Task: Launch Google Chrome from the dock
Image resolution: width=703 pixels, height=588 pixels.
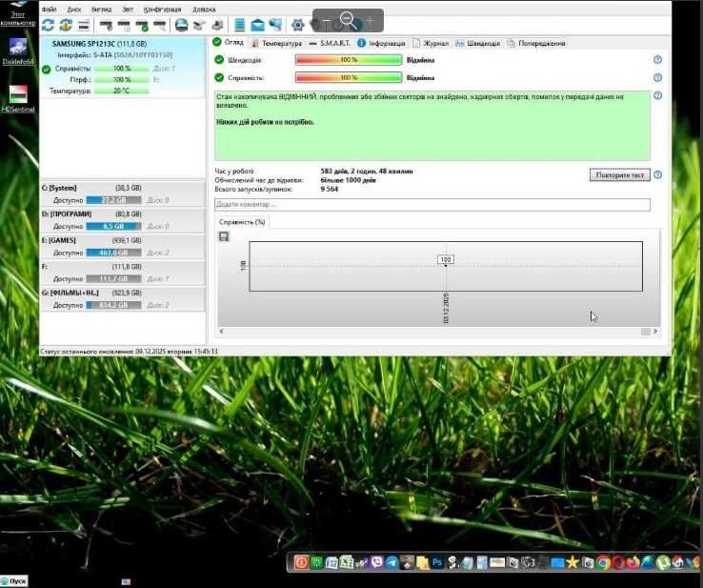Action: point(603,562)
